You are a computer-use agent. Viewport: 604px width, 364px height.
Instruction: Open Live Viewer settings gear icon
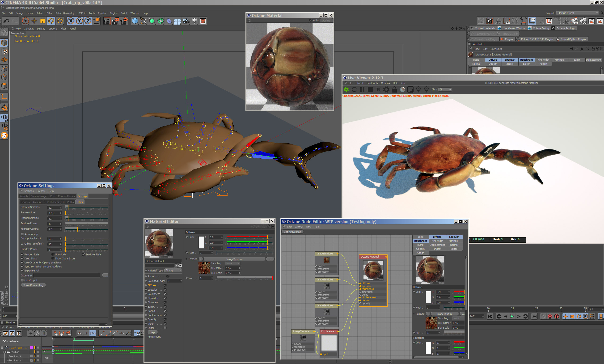pyautogui.click(x=386, y=90)
